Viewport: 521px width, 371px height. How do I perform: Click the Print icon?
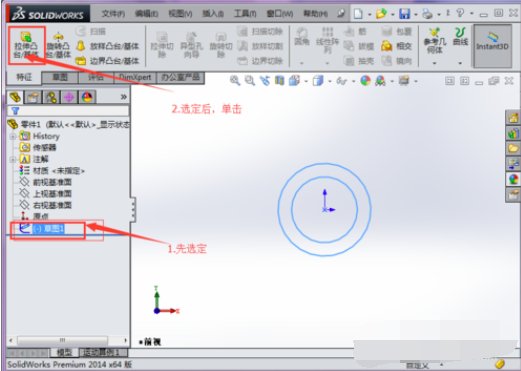(x=428, y=14)
